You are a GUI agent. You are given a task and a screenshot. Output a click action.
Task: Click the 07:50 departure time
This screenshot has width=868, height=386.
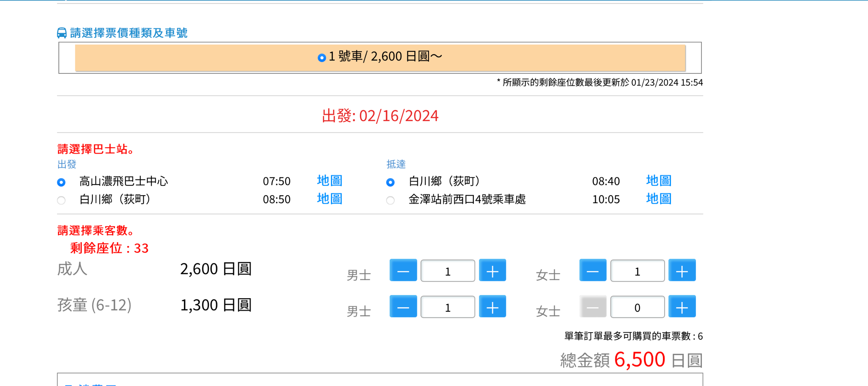point(277,182)
